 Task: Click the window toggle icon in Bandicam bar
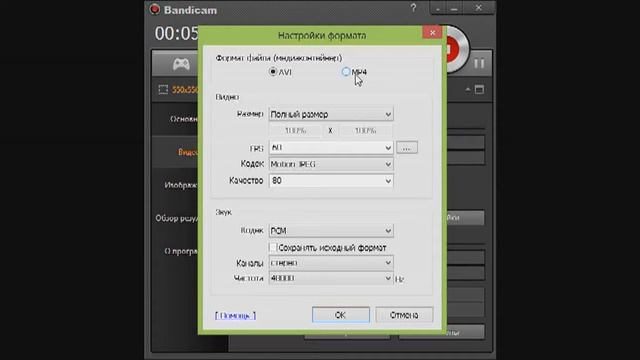480,90
